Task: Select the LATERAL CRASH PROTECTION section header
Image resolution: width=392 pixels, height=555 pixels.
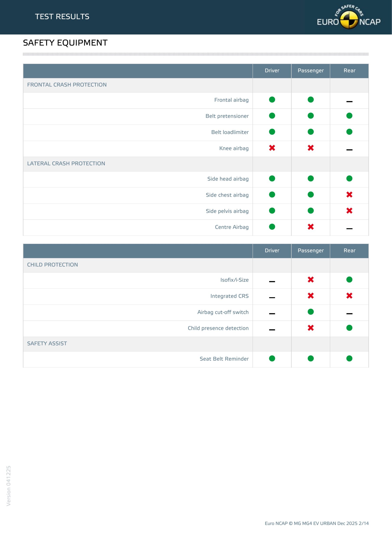Action: click(66, 164)
